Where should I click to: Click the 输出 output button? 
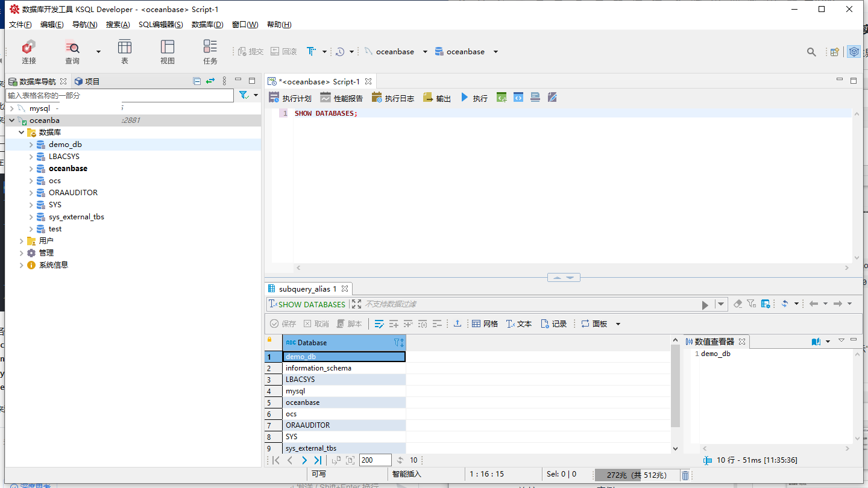click(437, 98)
